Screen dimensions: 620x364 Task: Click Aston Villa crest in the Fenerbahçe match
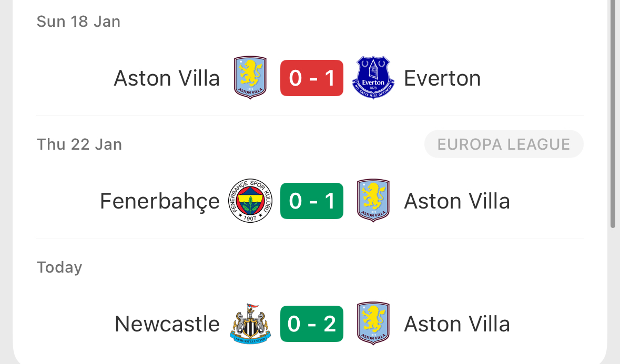[373, 201]
